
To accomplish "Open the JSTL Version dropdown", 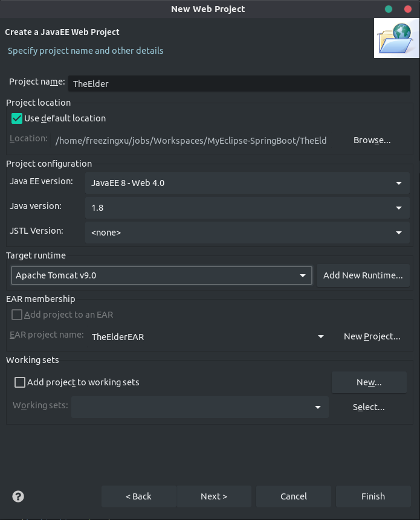I will tap(247, 233).
